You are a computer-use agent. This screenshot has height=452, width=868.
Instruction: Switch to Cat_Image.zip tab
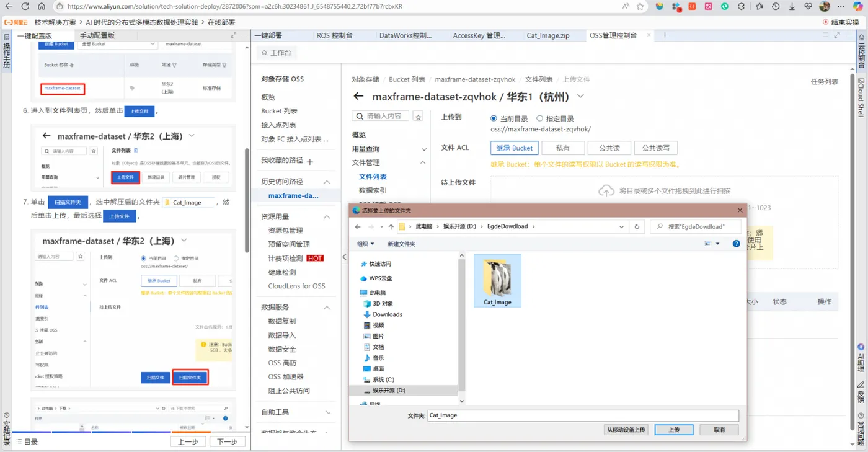click(x=548, y=35)
